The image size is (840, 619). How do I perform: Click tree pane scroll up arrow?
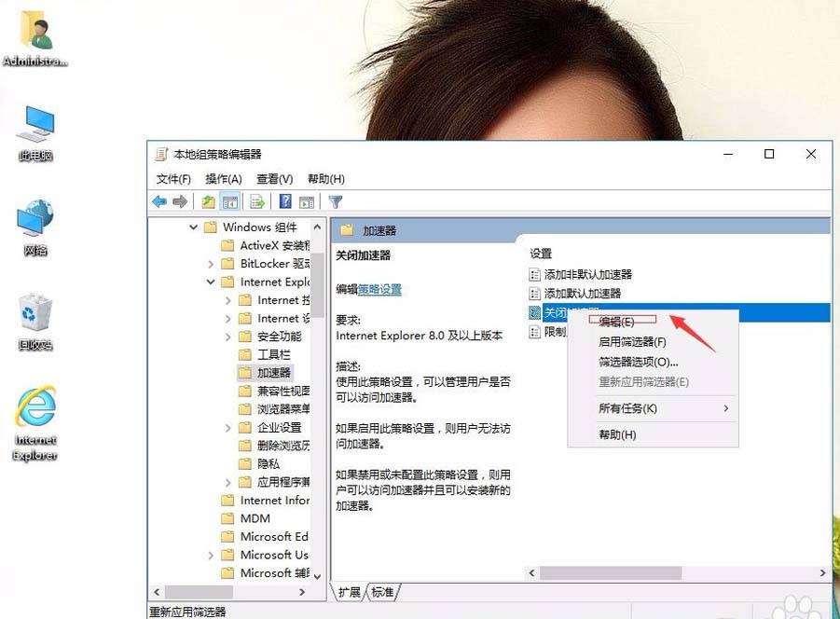(x=317, y=227)
